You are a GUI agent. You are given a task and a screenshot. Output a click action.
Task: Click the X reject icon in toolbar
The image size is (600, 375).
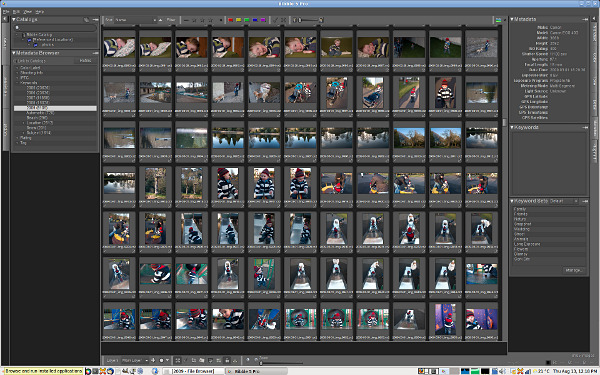[284, 20]
